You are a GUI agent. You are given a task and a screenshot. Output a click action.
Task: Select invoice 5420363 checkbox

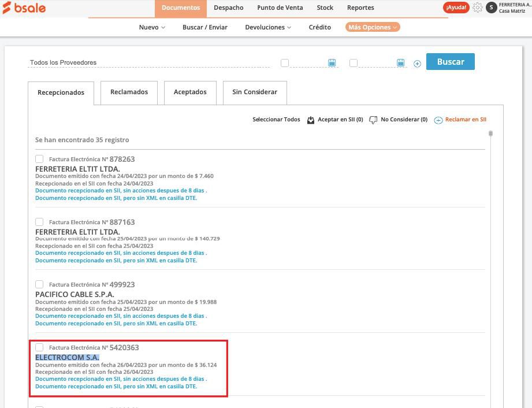pyautogui.click(x=39, y=347)
